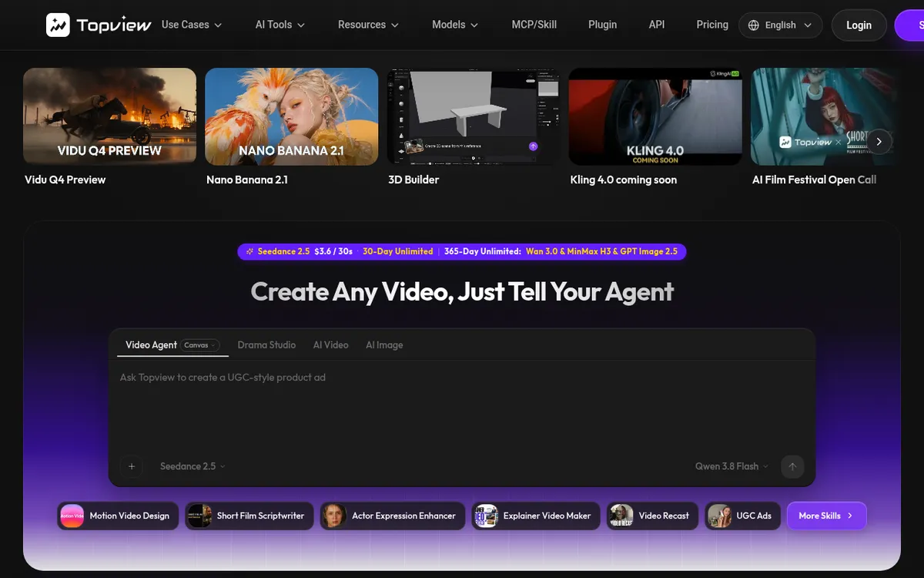Click the "Kling 4.0 coming soon" caption
Screen dimensions: 924x578
coord(624,180)
